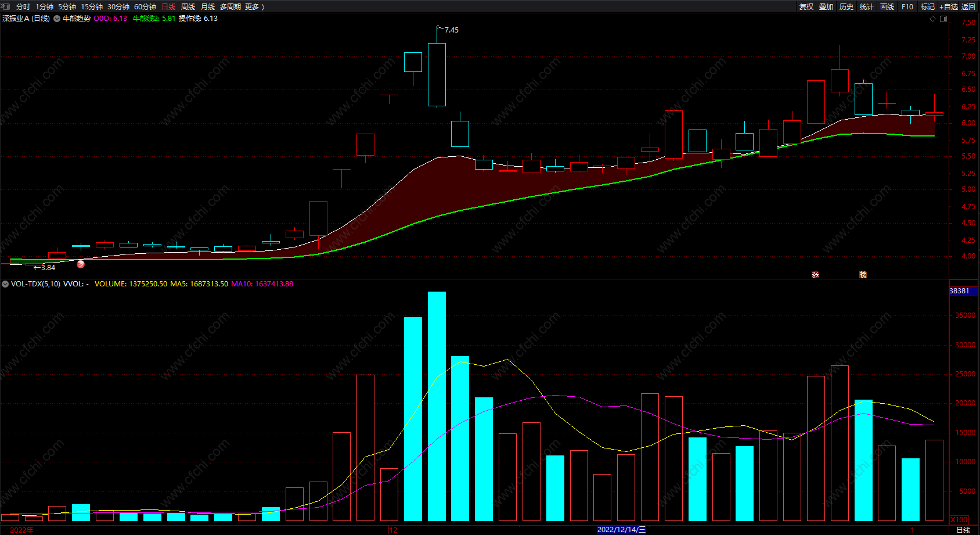Click the 复权 button
The height and width of the screenshot is (535, 980).
pos(806,6)
